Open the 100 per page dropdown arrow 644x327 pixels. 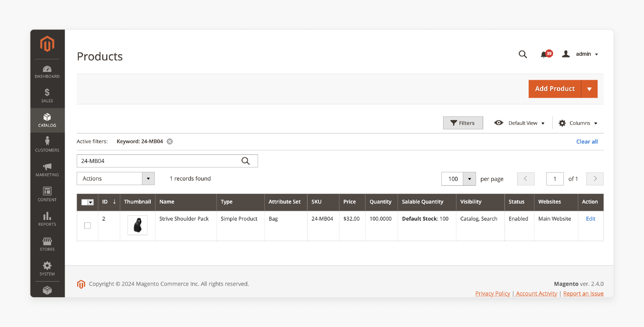[x=469, y=179]
